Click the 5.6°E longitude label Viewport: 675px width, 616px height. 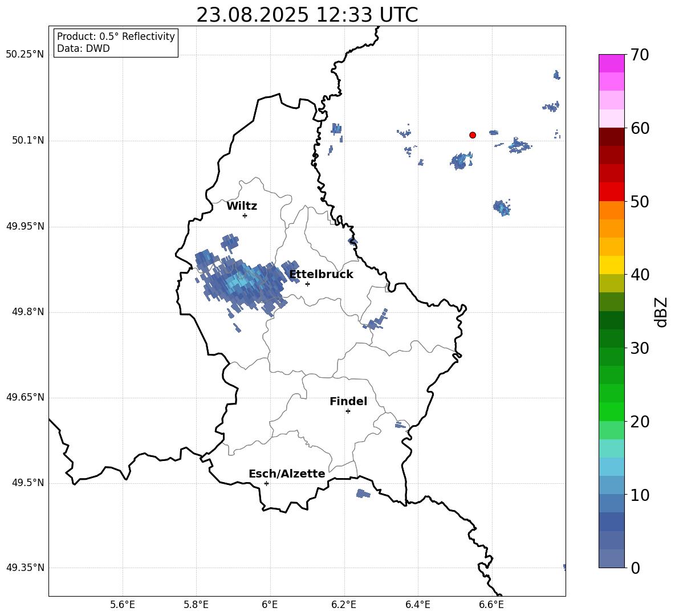[x=123, y=605]
